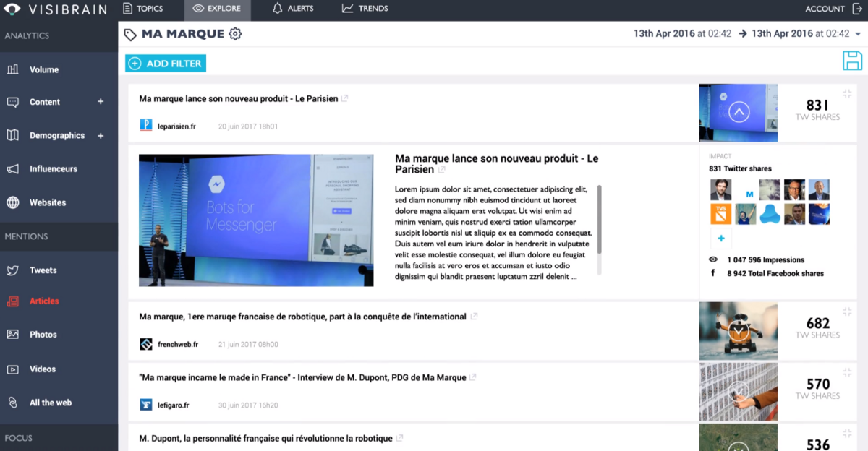Click the leparisien.fr source name

176,126
